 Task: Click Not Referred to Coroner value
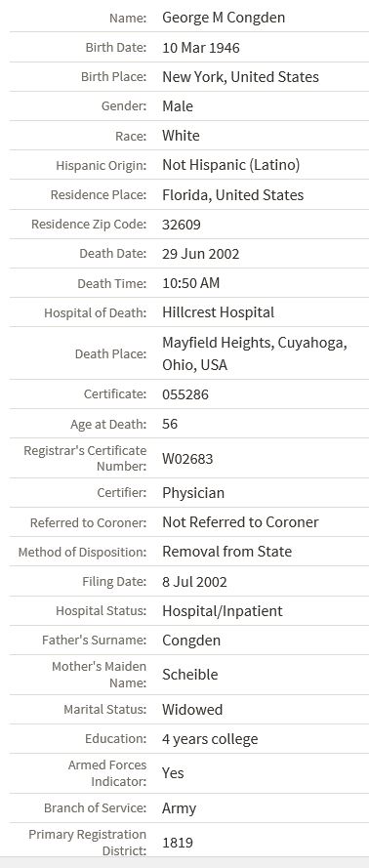(x=241, y=522)
